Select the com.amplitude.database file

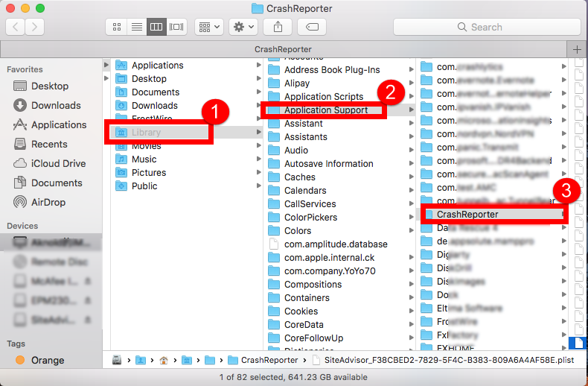(336, 244)
